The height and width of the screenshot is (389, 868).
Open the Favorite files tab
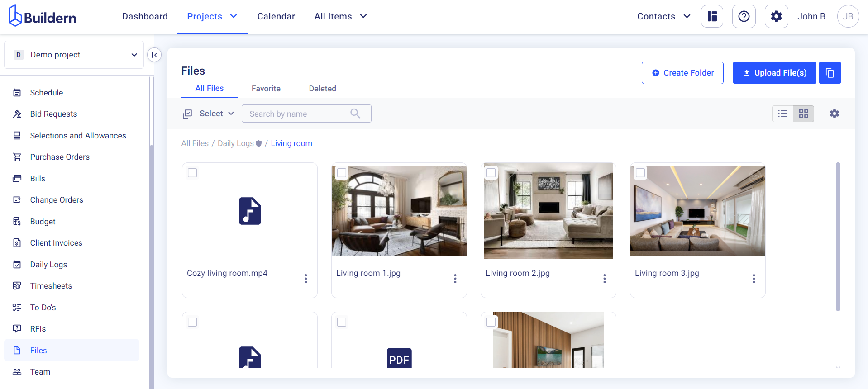point(266,89)
